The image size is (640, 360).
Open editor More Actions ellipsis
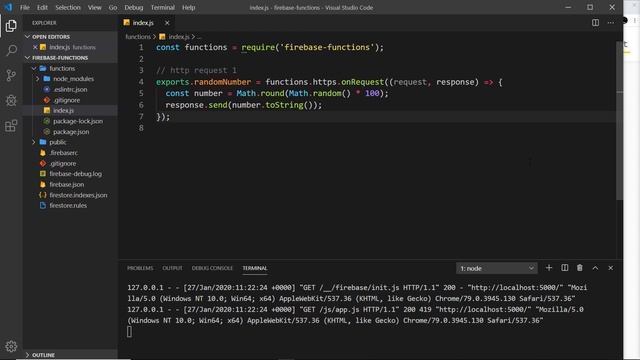pos(611,23)
